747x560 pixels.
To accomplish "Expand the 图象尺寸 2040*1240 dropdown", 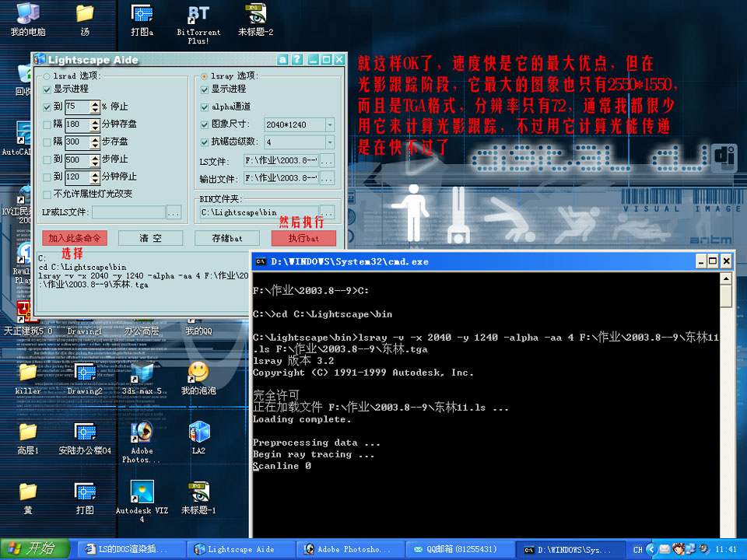I will point(330,124).
